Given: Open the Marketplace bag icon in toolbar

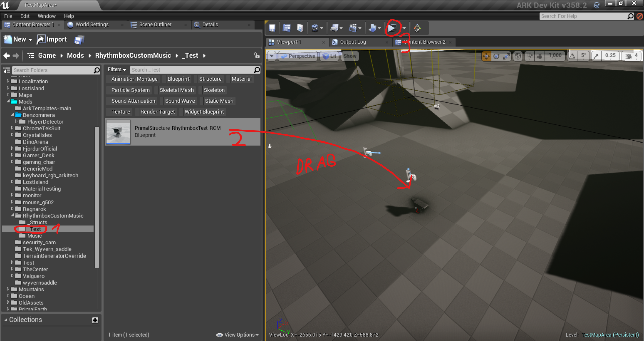Looking at the screenshot, I should coord(300,28).
